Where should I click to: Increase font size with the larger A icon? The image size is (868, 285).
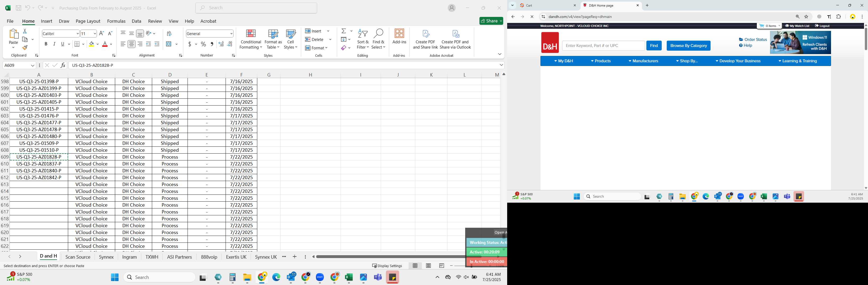pos(101,33)
